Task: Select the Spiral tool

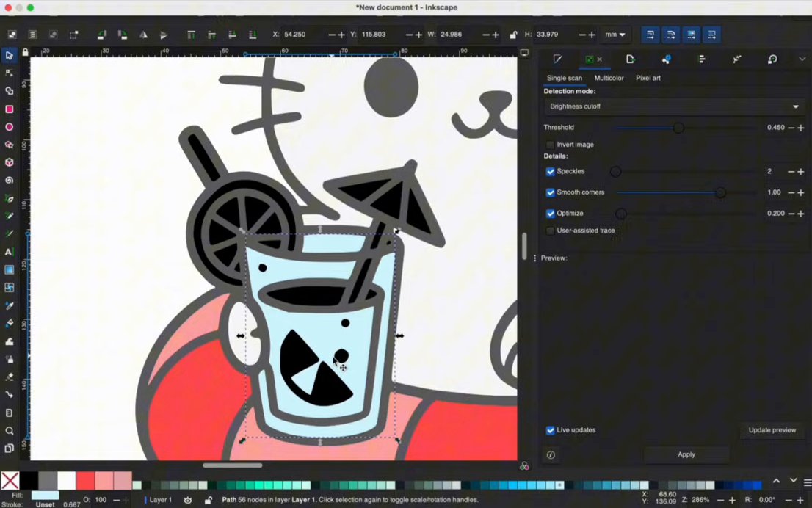Action: (x=9, y=180)
